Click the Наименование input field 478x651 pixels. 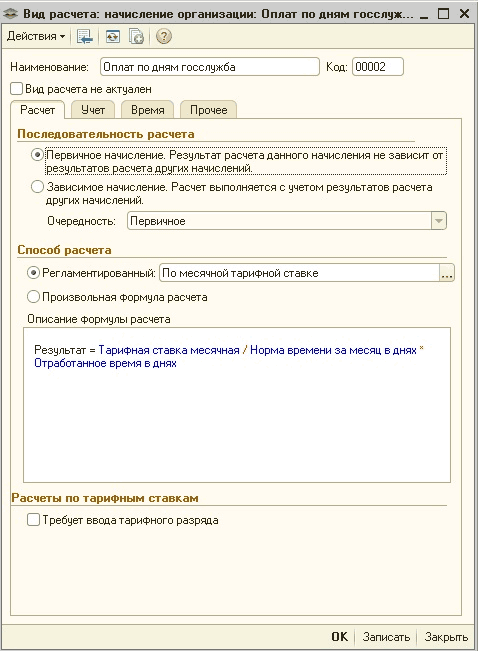click(210, 67)
